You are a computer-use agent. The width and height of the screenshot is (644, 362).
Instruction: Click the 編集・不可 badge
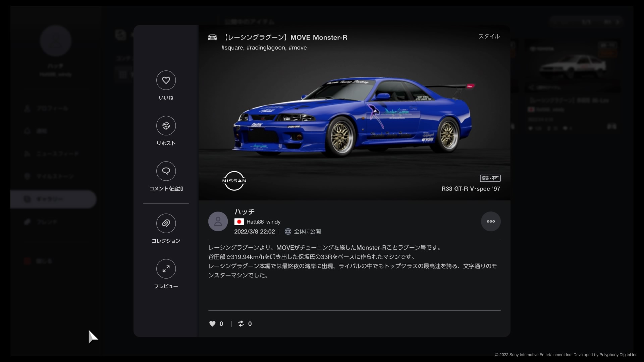coord(490,178)
